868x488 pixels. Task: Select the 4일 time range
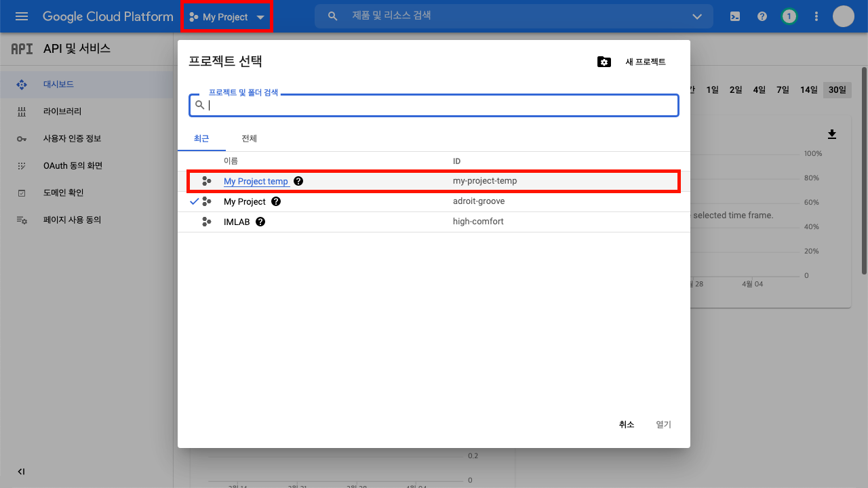pos(759,89)
